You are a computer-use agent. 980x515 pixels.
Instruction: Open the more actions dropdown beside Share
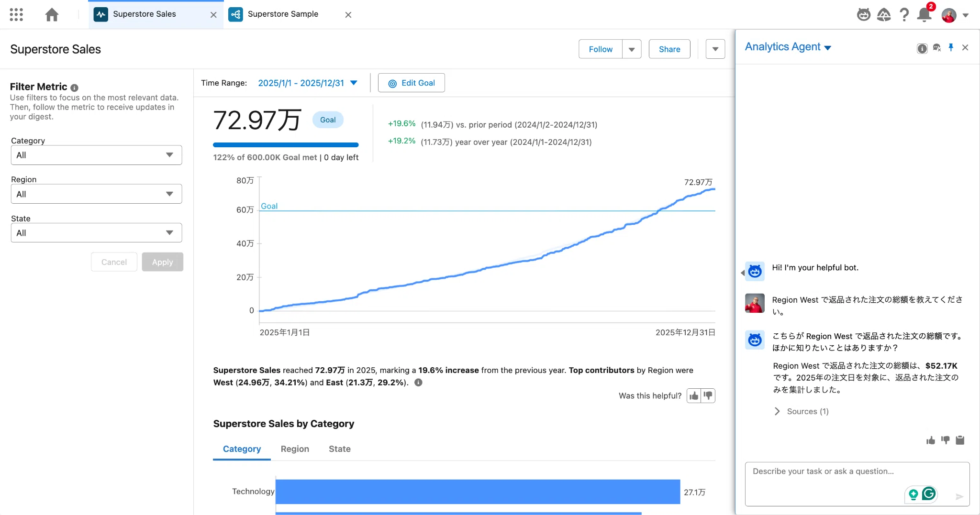coord(715,49)
